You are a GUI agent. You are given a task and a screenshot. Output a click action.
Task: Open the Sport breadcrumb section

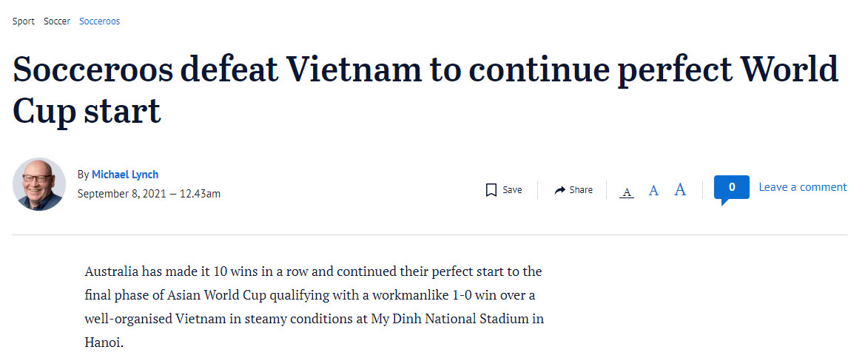pos(24,21)
